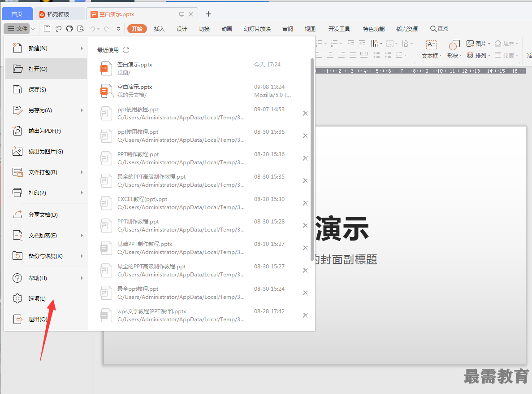Open the 审阅 Review ribbon tab

click(288, 29)
